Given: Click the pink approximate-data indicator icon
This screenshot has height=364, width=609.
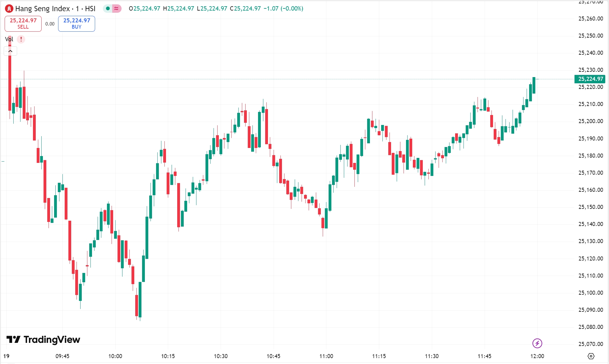Looking at the screenshot, I should pyautogui.click(x=116, y=9).
